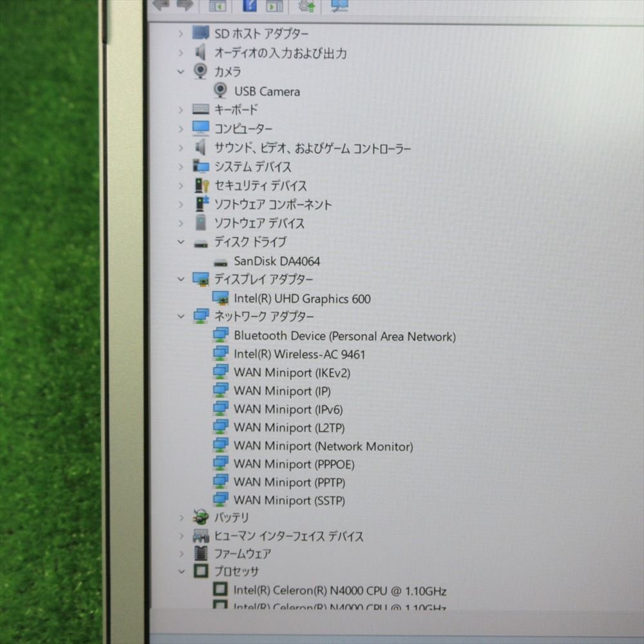The image size is (644, 644).
Task: Click the ネットワーク アダプター category icon
Action: [201, 316]
